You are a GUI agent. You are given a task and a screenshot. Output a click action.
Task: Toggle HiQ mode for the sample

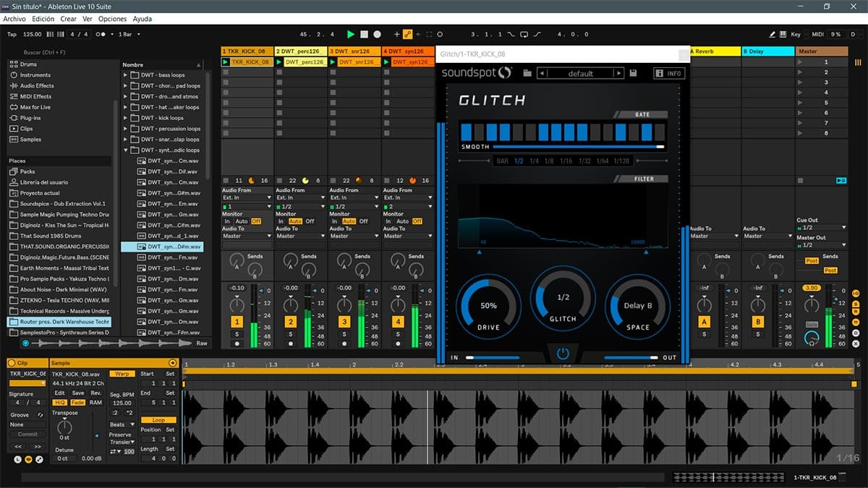(x=61, y=402)
